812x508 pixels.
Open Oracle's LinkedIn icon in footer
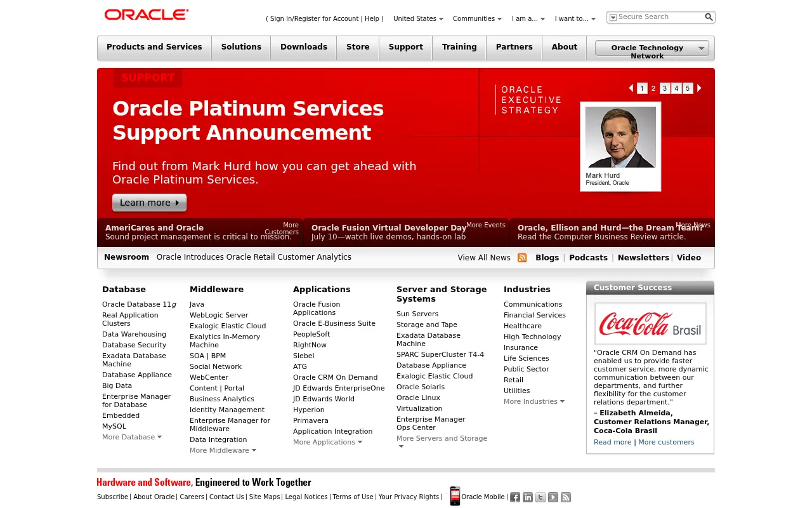[x=528, y=497]
